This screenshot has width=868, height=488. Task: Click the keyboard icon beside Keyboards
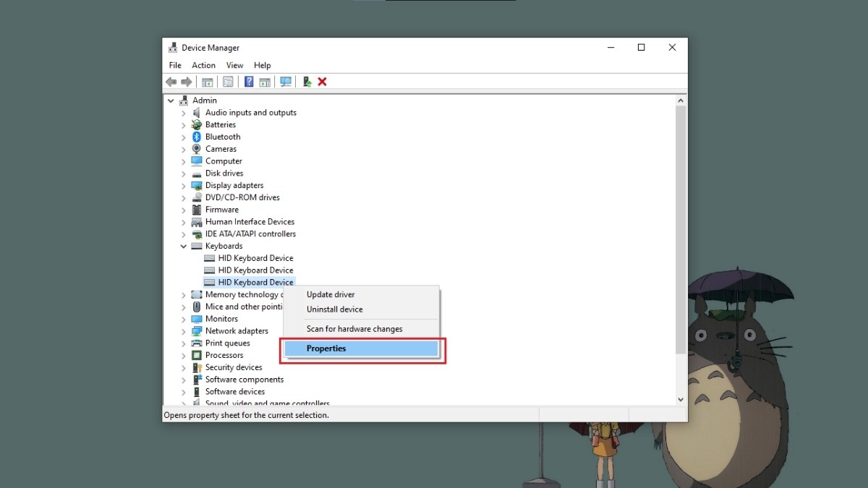pyautogui.click(x=196, y=247)
